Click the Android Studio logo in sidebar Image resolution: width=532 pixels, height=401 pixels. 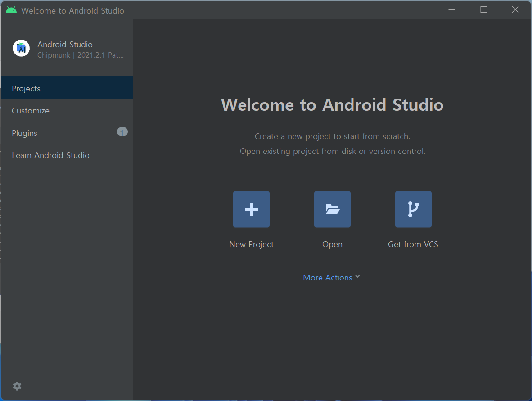coord(21,48)
